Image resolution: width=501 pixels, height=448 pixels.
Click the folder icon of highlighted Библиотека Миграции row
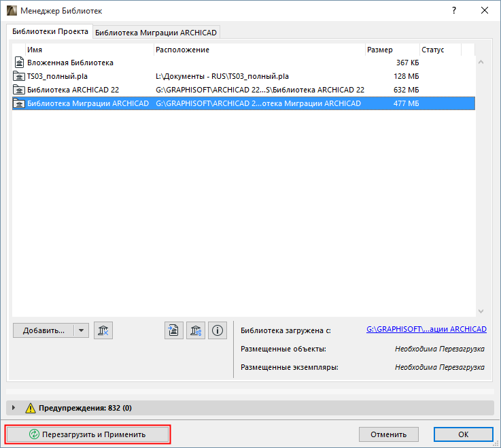click(x=19, y=103)
